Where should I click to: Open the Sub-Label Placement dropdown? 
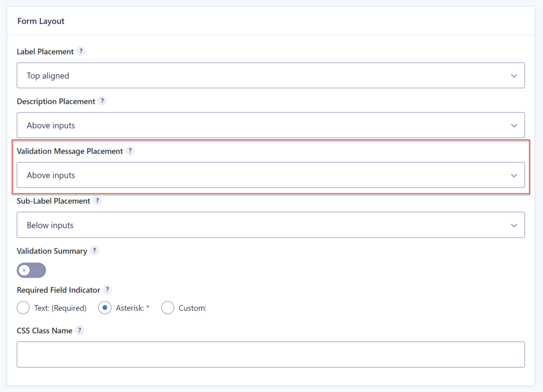coord(270,225)
